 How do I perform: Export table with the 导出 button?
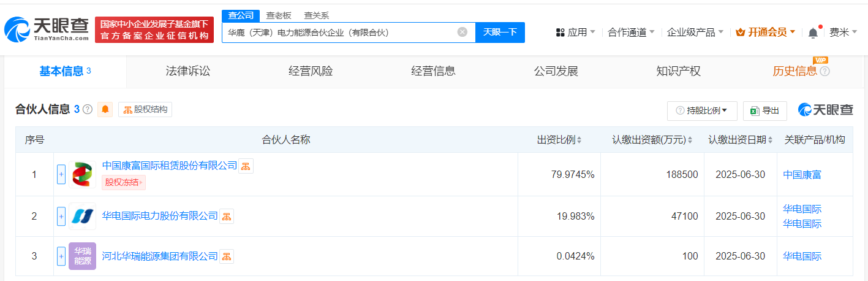(x=764, y=110)
